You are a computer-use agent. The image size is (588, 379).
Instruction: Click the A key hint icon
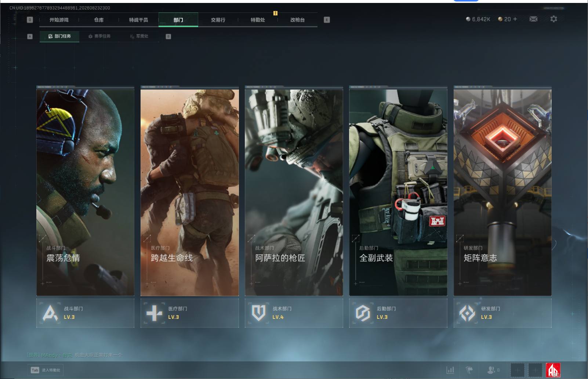(30, 36)
